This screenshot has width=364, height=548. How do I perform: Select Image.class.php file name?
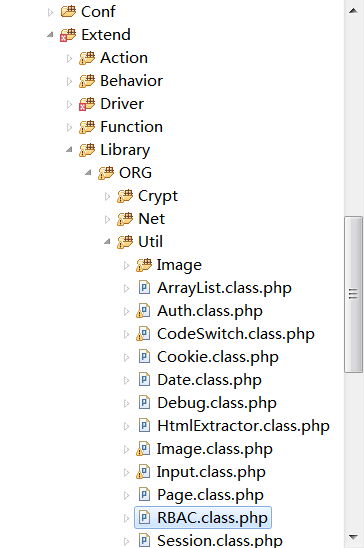point(214,449)
